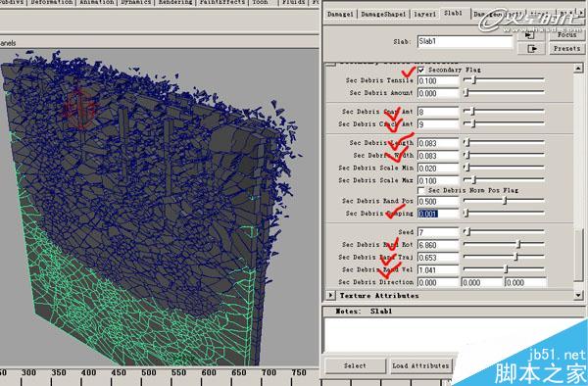Screen dimensions: 588x386
Task: Open the Deformation shelf tab
Action: point(51,3)
